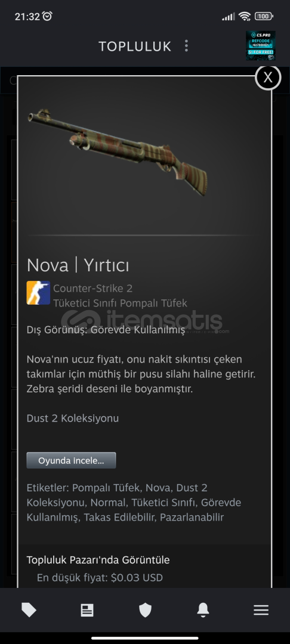Tap the TOPLULUK header title
Image resolution: width=290 pixels, height=644 pixels.
(135, 46)
